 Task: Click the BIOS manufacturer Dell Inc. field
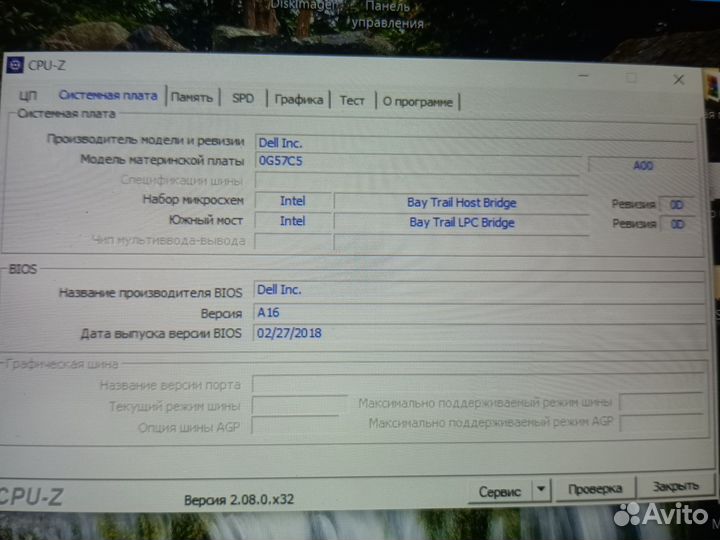tap(479, 291)
